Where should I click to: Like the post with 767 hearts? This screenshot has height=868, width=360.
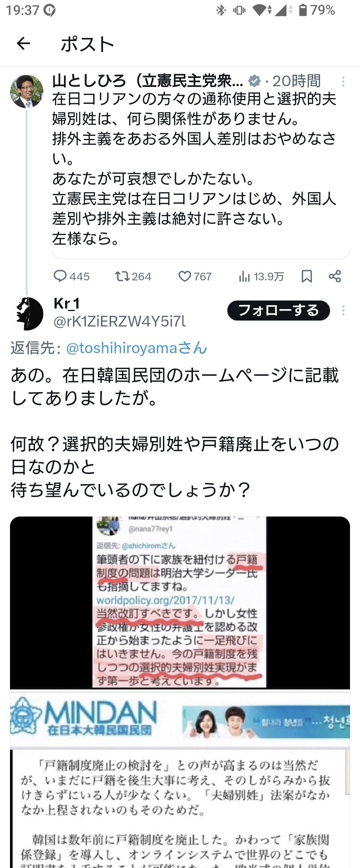(x=195, y=276)
